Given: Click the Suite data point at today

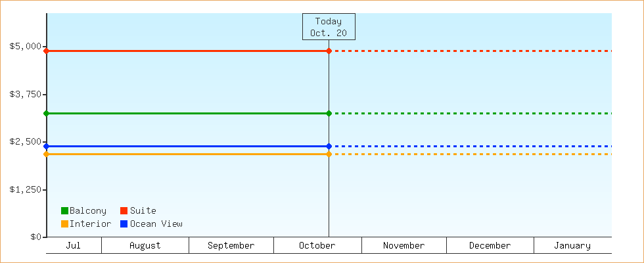Looking at the screenshot, I should (329, 51).
